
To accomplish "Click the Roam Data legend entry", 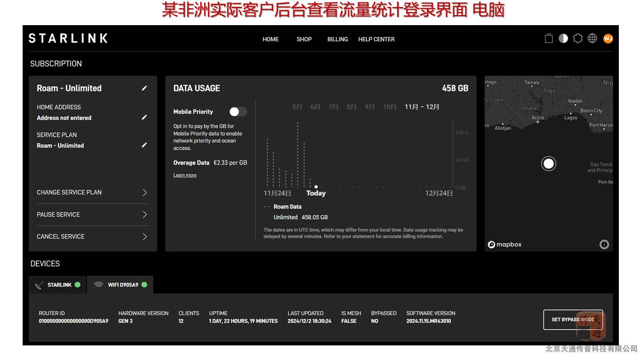I will point(283,207).
